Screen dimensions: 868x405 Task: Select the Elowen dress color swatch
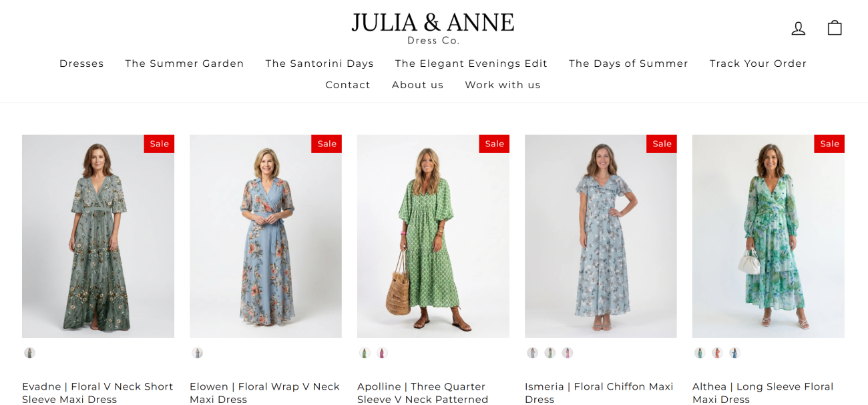pos(197,353)
